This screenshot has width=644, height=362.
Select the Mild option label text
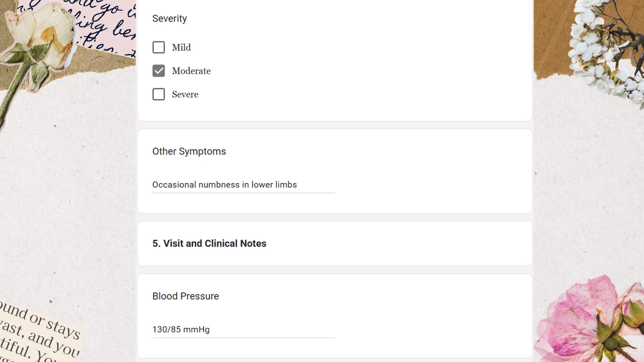pos(181,47)
